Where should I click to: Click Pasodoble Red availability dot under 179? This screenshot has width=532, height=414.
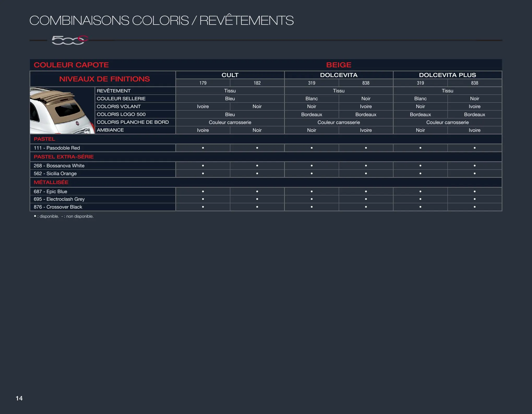pos(203,148)
